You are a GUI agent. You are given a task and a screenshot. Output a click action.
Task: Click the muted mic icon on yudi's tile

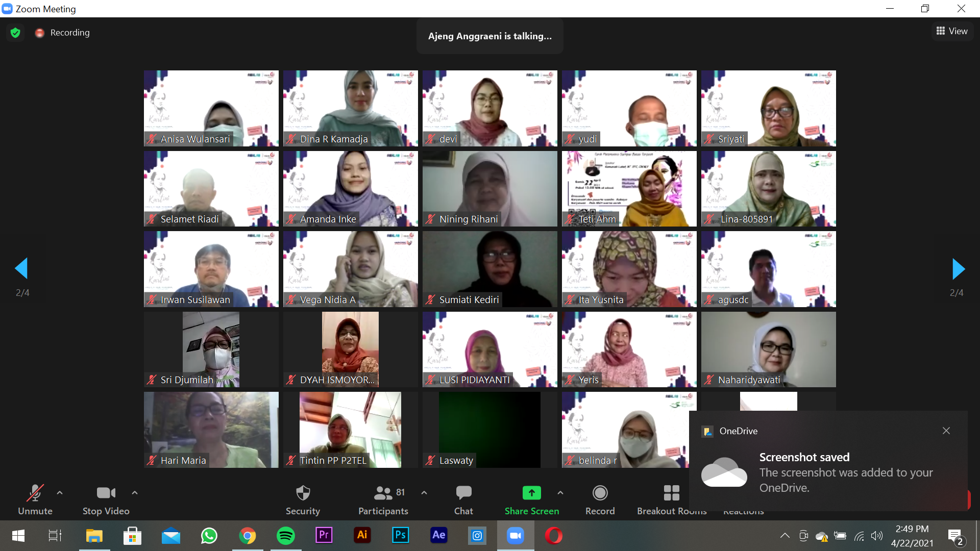click(x=570, y=139)
